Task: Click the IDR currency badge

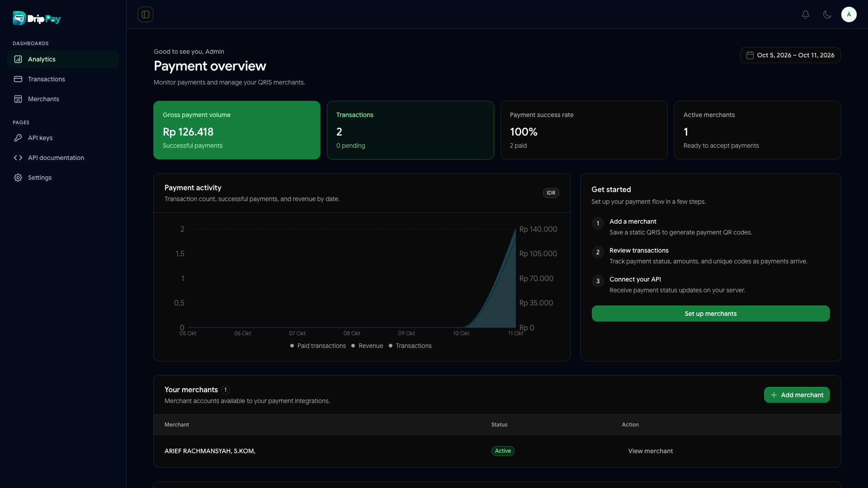Action: point(551,193)
